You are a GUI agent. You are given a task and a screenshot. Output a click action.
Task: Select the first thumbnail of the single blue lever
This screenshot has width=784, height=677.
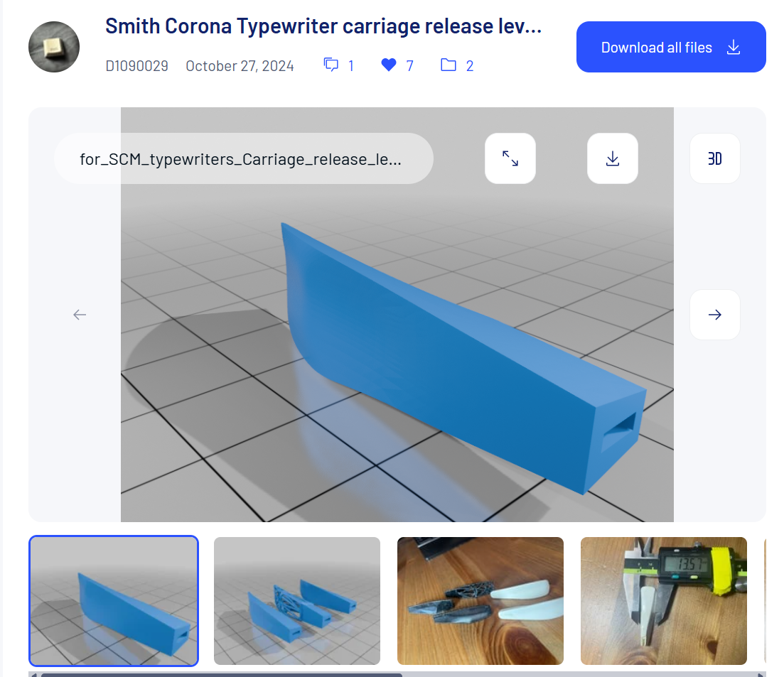coord(114,600)
